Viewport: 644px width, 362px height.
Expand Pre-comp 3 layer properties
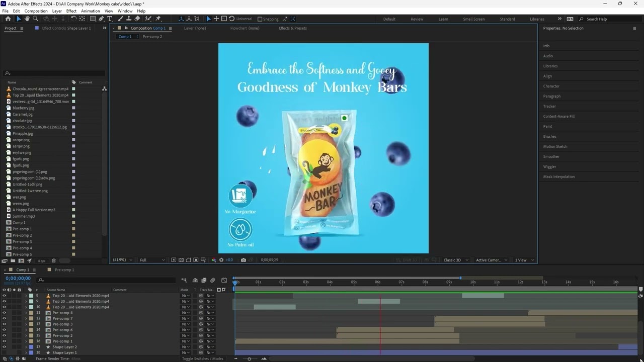pos(26,324)
